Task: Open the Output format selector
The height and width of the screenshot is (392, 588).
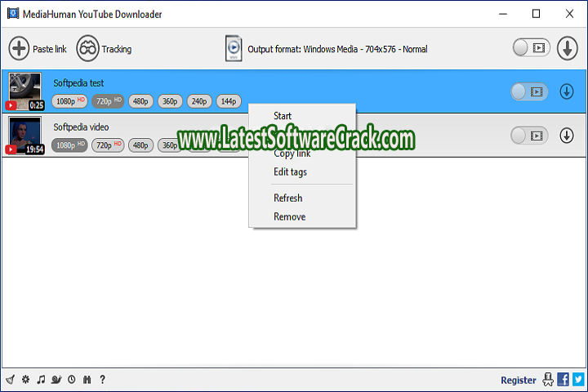Action: (326, 49)
